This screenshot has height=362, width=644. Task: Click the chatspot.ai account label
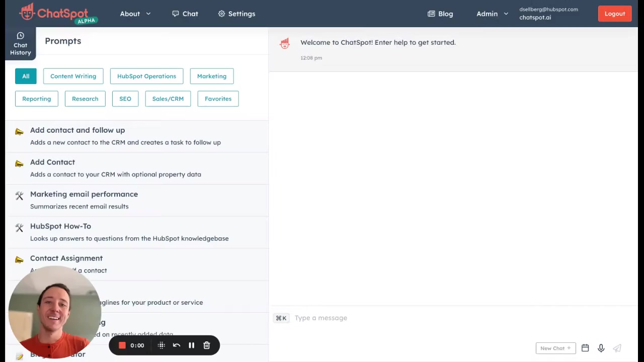pos(535,17)
